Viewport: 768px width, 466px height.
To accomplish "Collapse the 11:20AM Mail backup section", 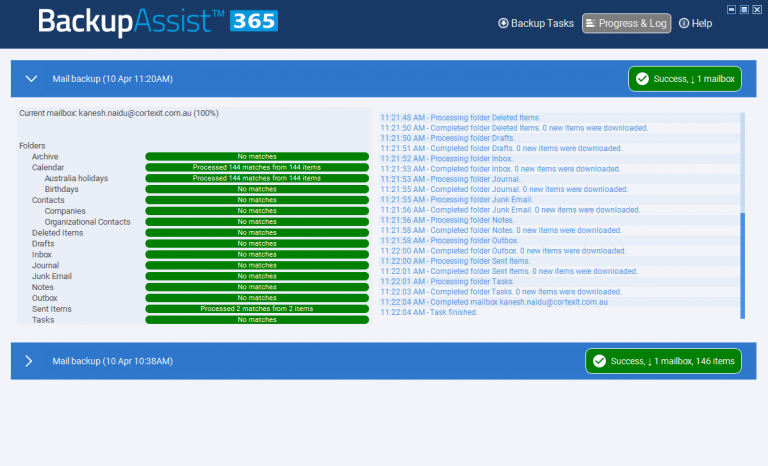I will (x=30, y=79).
